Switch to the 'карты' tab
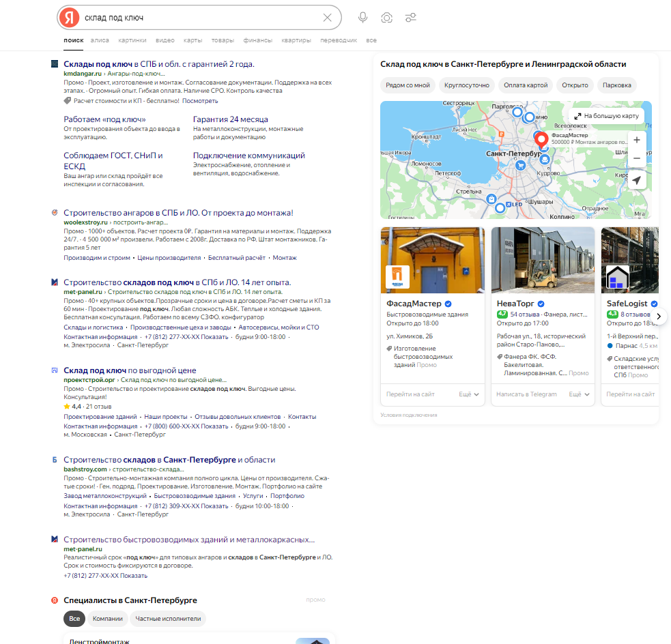This screenshot has height=644, width=671. (x=193, y=40)
